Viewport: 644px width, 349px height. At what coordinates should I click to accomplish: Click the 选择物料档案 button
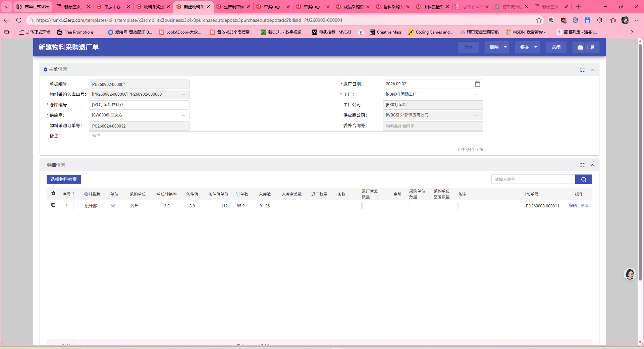tap(64, 180)
